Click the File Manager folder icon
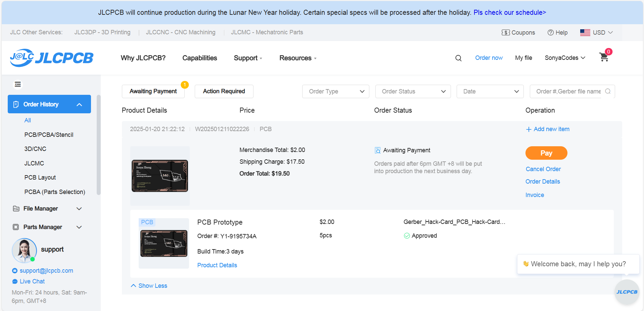The image size is (644, 311). [x=16, y=209]
